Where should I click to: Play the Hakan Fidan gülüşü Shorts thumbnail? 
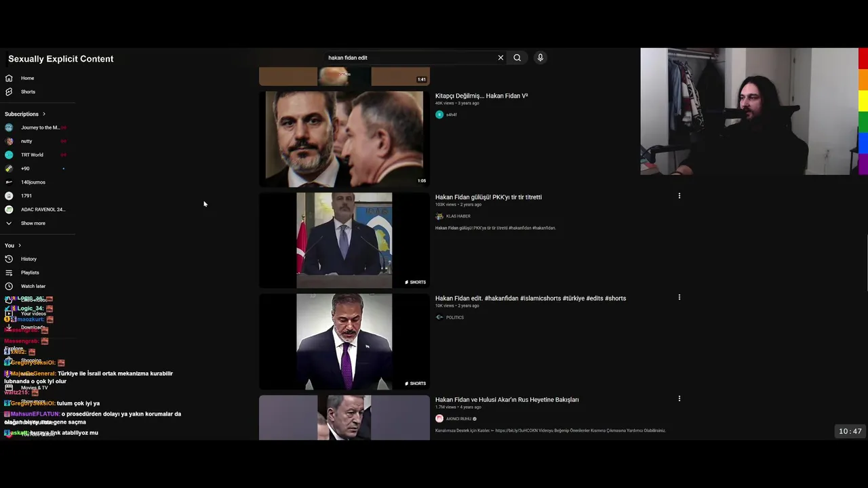[x=344, y=240]
